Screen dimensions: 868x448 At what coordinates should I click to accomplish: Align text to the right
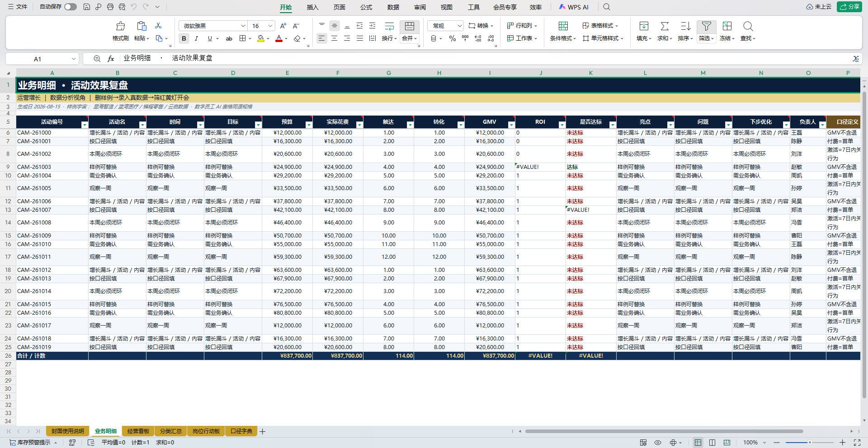347,39
